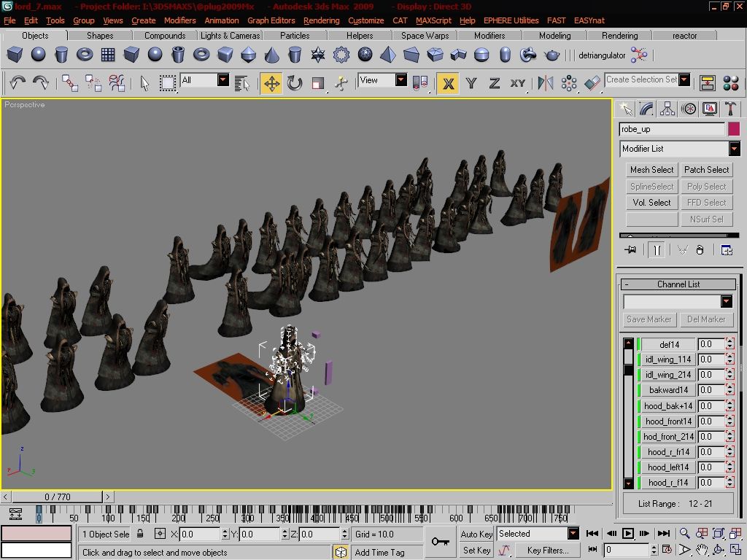Create a Box primitive from toolbar
This screenshot has height=560, width=747.
pyautogui.click(x=15, y=54)
